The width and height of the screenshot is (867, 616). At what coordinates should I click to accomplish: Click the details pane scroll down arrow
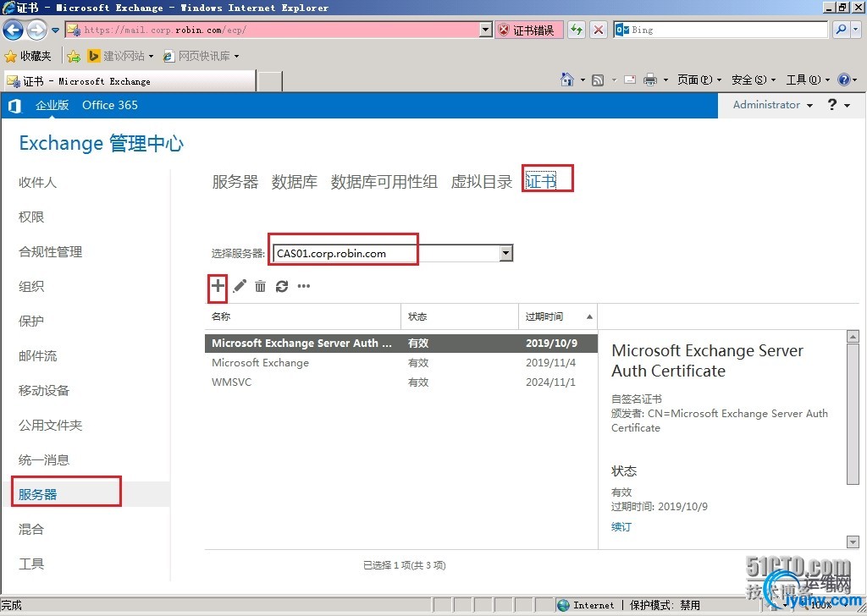pos(853,542)
